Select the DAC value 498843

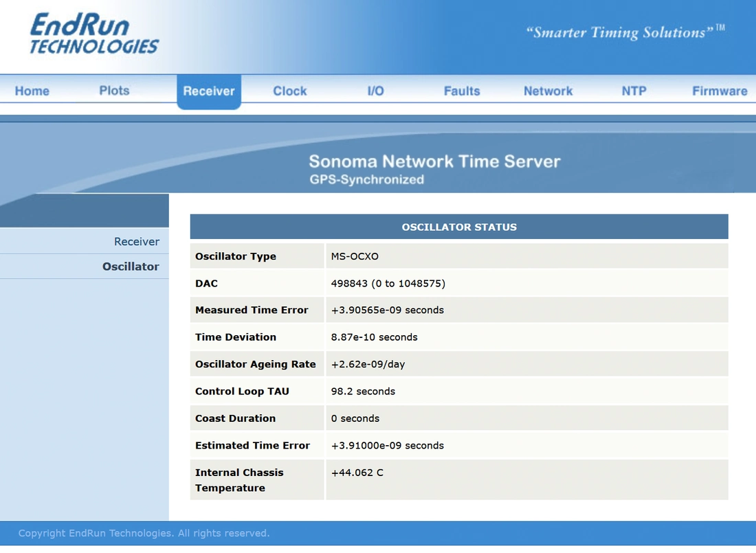pos(388,284)
